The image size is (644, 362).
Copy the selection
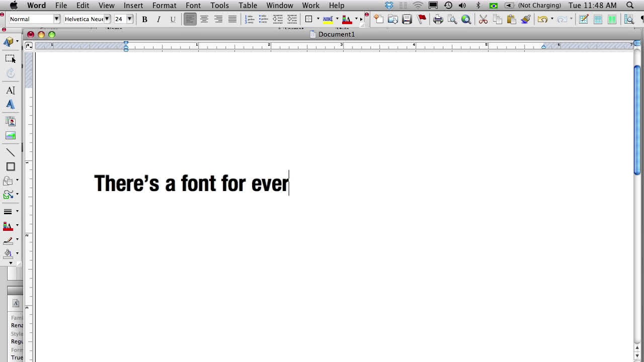(498, 19)
